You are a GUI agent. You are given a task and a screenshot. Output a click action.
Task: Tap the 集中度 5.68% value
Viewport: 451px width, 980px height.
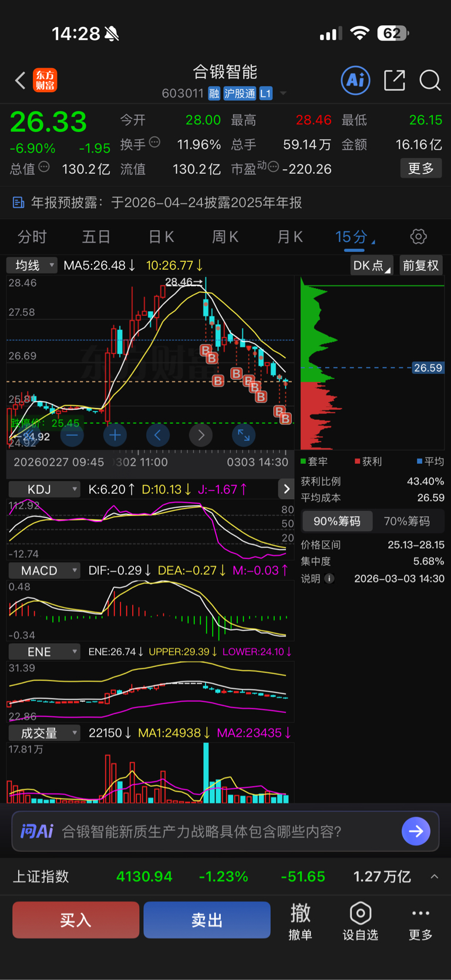[x=429, y=561]
